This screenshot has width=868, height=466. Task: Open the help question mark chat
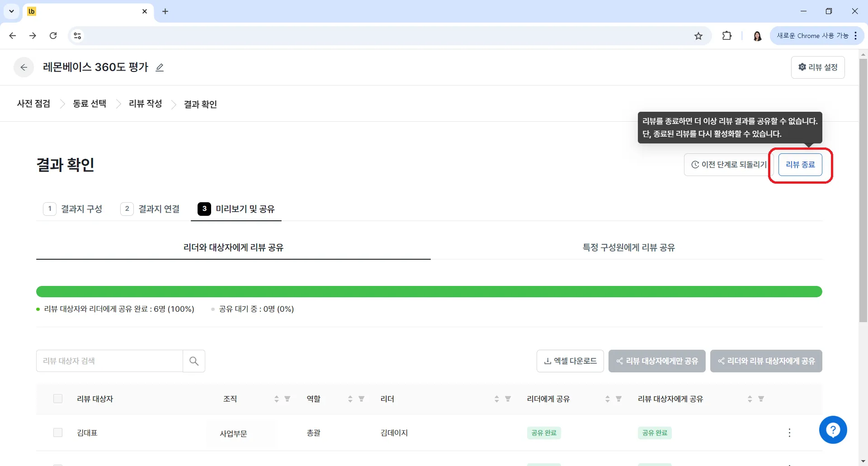833,430
